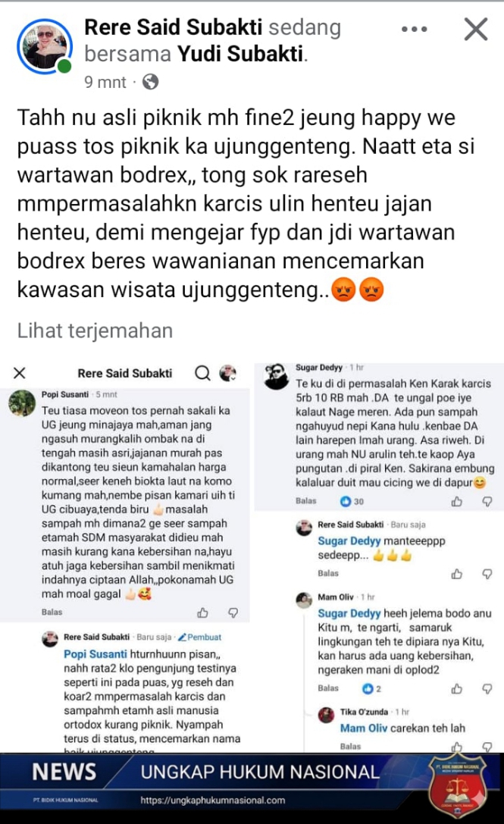
Task: Click Balas under Sugar Dedyy's comment
Action: pos(306,501)
